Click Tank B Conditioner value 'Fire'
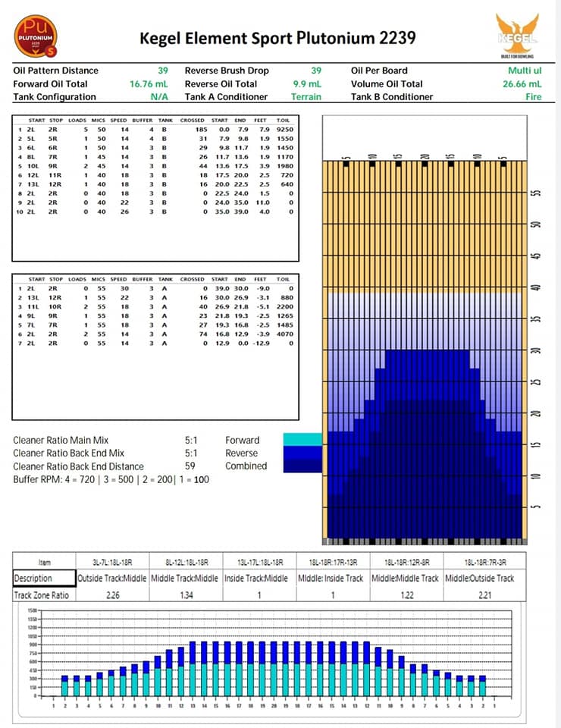561x728 pixels. click(533, 97)
